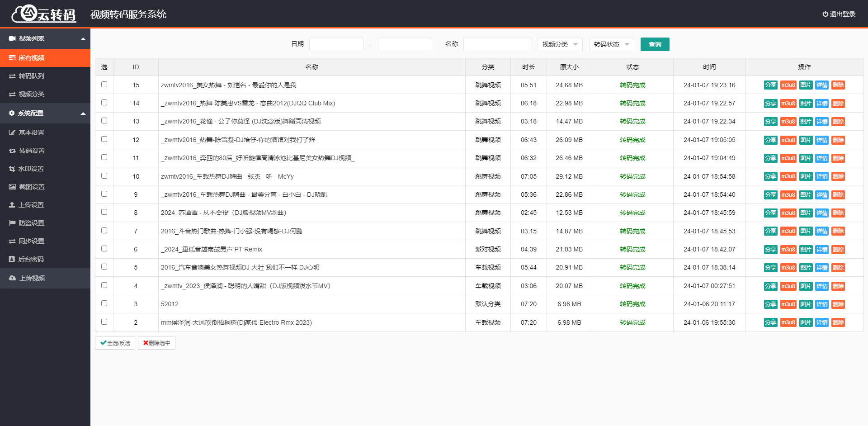Click 分享 for video ID 15

pyautogui.click(x=771, y=85)
